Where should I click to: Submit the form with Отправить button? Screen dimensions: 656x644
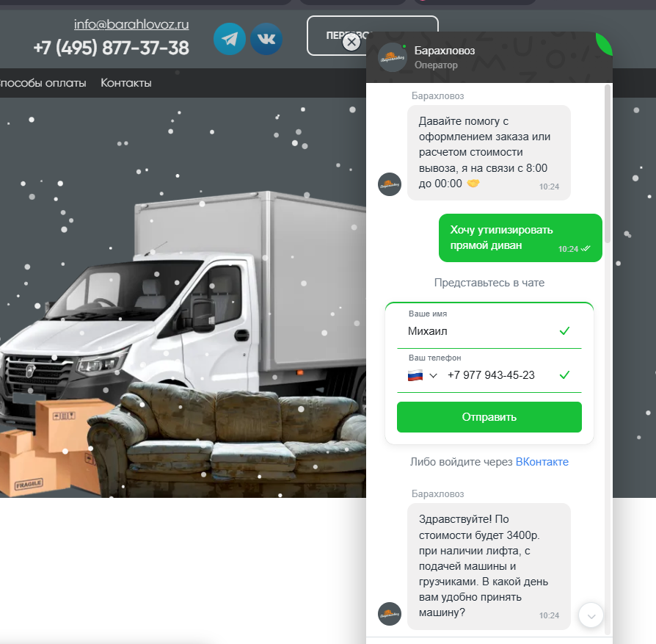click(489, 417)
